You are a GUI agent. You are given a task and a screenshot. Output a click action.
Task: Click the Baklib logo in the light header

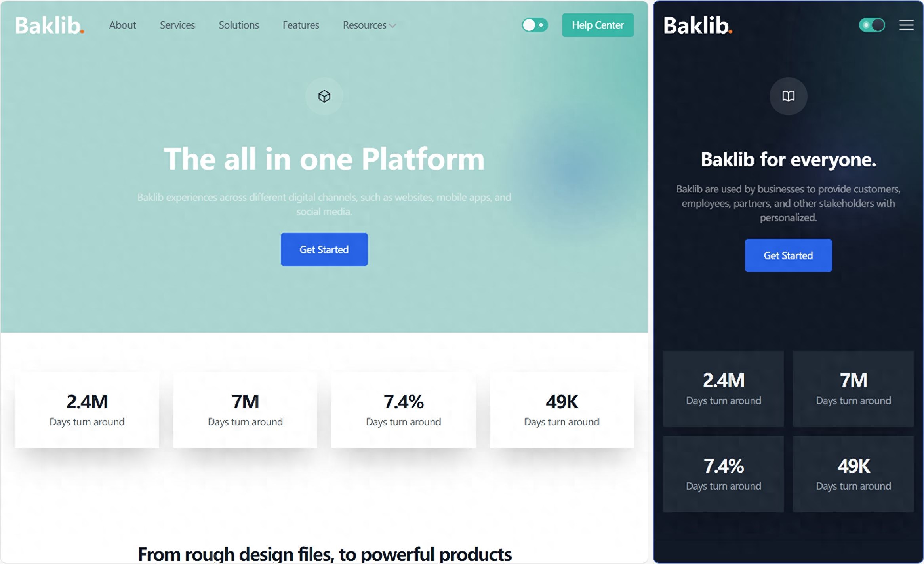(50, 25)
